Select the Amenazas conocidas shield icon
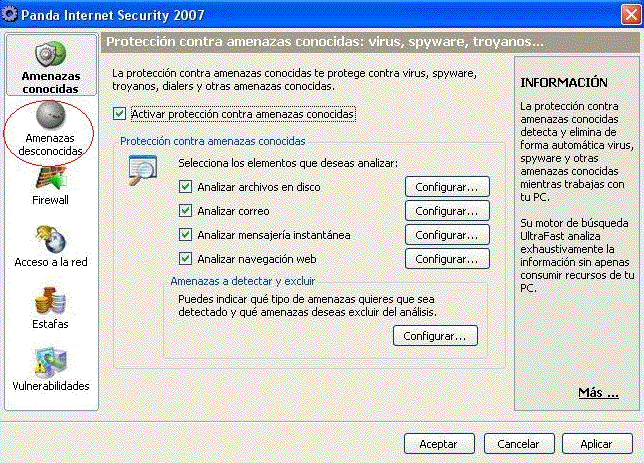Viewport: 644px width, 463px height. point(51,56)
